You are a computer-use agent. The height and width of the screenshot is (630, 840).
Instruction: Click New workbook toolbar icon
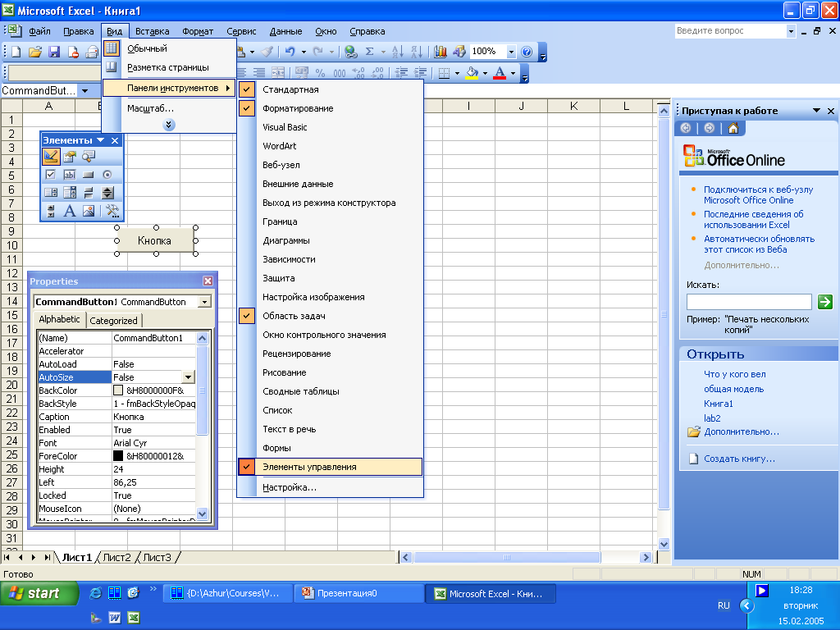(x=16, y=52)
